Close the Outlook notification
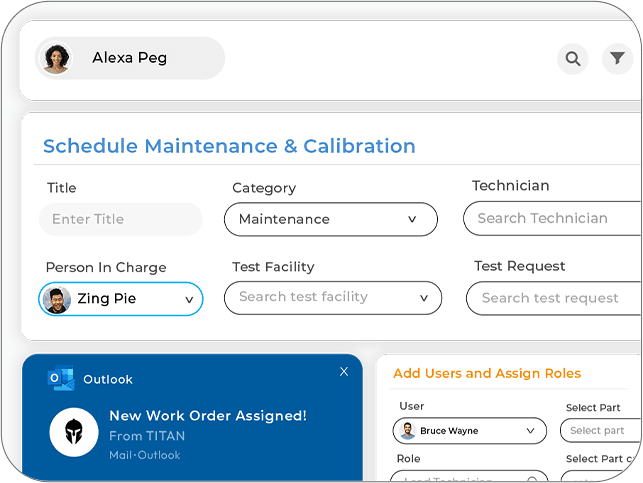Viewport: 643px width, 483px height. tap(344, 372)
